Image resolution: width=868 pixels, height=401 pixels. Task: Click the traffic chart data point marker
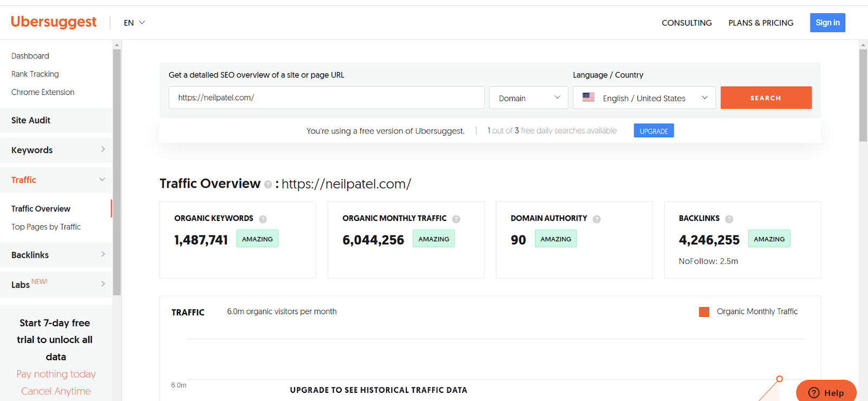pyautogui.click(x=780, y=379)
